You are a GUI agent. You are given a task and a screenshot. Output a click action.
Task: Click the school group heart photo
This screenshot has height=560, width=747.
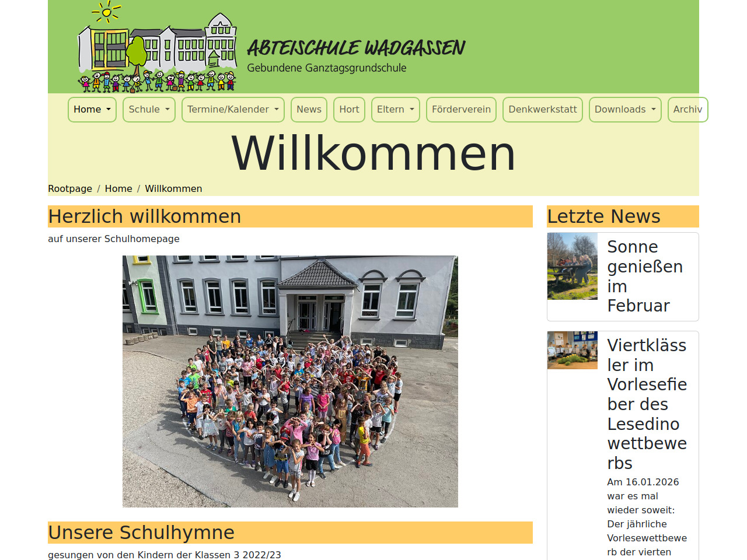pyautogui.click(x=290, y=381)
